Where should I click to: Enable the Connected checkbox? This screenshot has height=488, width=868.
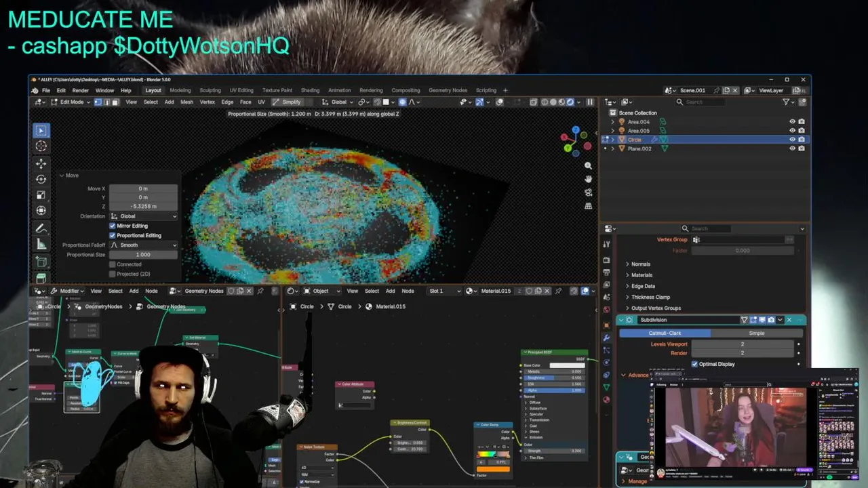click(x=113, y=264)
